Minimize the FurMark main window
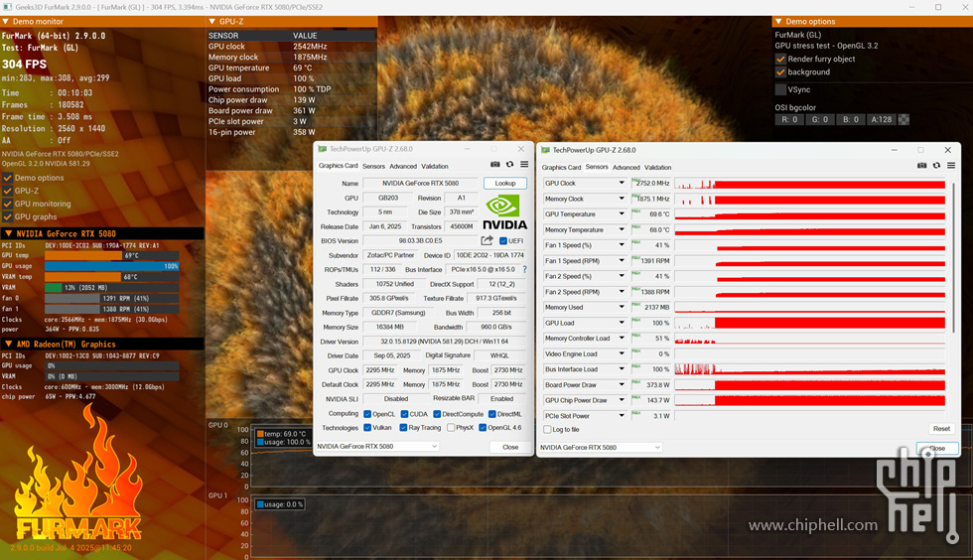The height and width of the screenshot is (560, 973). [911, 8]
